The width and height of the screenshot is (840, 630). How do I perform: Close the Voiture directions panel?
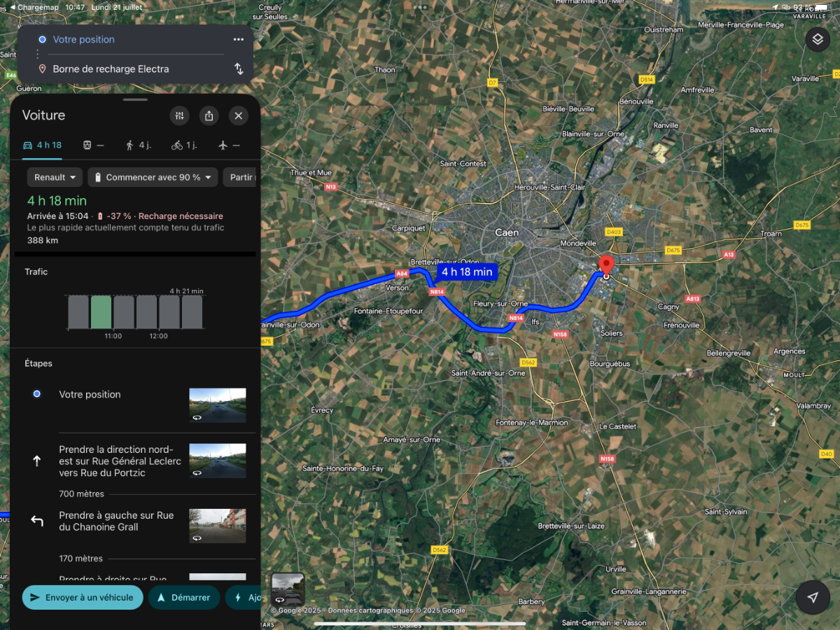pyautogui.click(x=239, y=115)
